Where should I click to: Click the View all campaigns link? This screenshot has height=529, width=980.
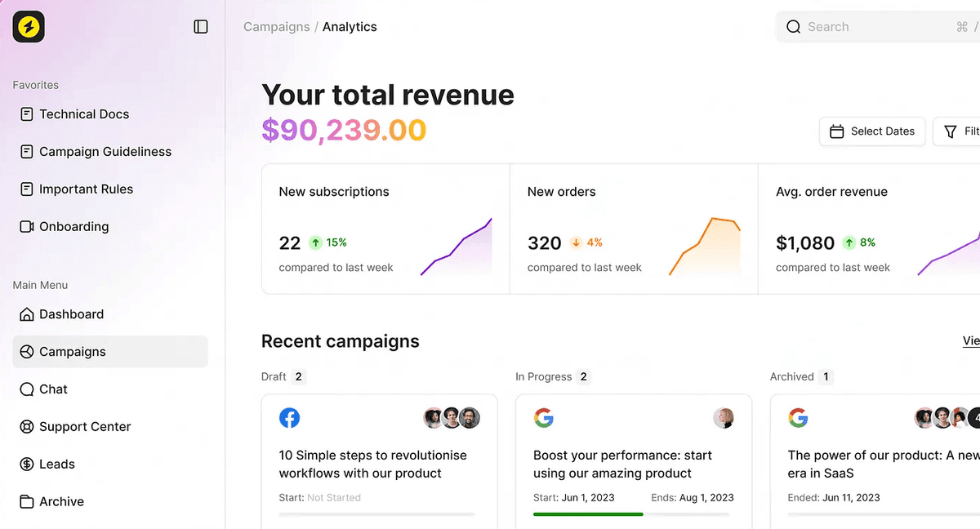(x=971, y=340)
